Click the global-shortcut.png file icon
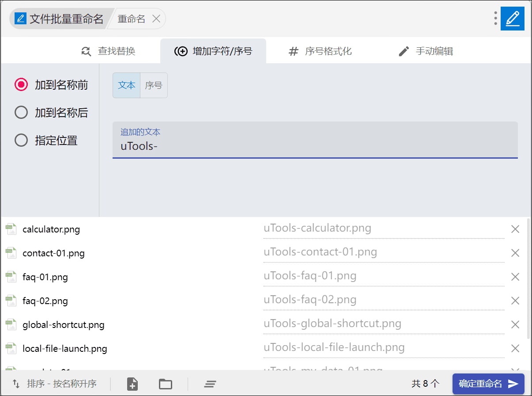This screenshot has height=396, width=532. coord(11,324)
